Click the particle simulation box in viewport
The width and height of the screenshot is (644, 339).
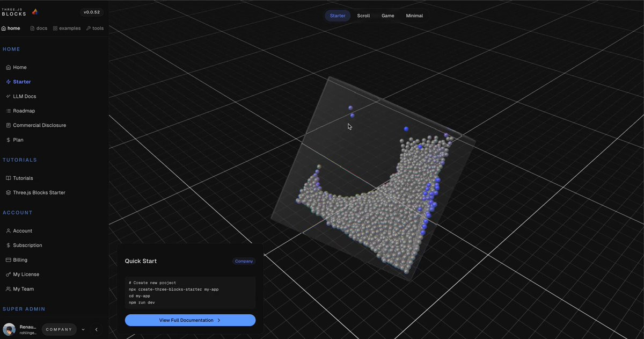373,177
